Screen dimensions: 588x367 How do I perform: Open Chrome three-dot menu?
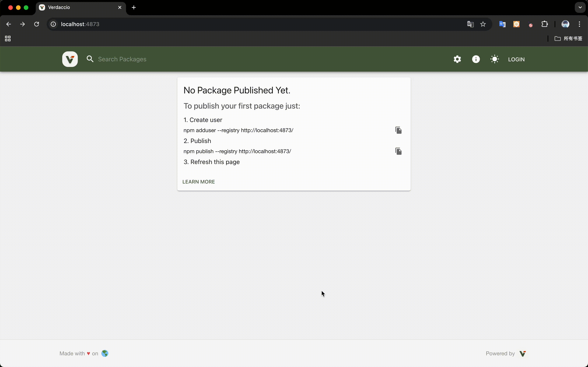coord(579,24)
